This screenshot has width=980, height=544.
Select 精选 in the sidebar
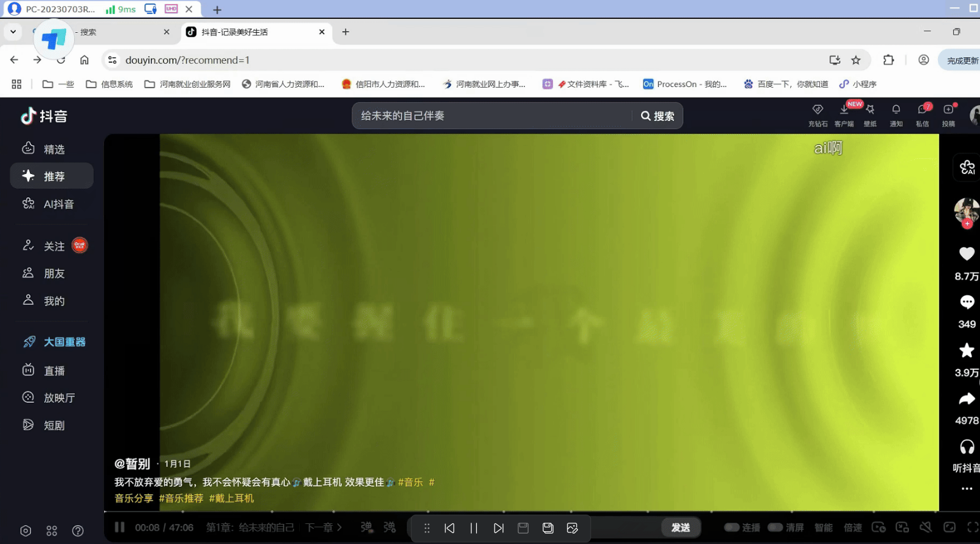click(x=52, y=149)
